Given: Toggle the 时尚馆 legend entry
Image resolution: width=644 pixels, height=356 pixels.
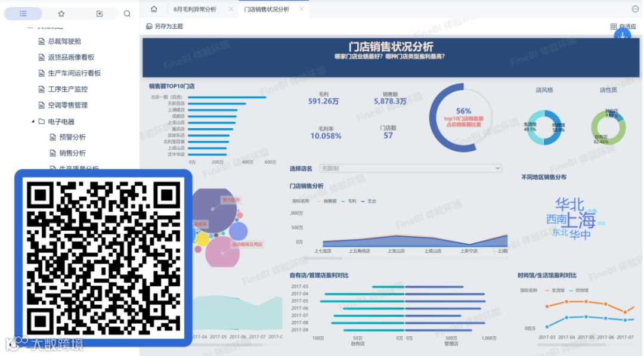Looking at the screenshot, I should coord(579,290).
